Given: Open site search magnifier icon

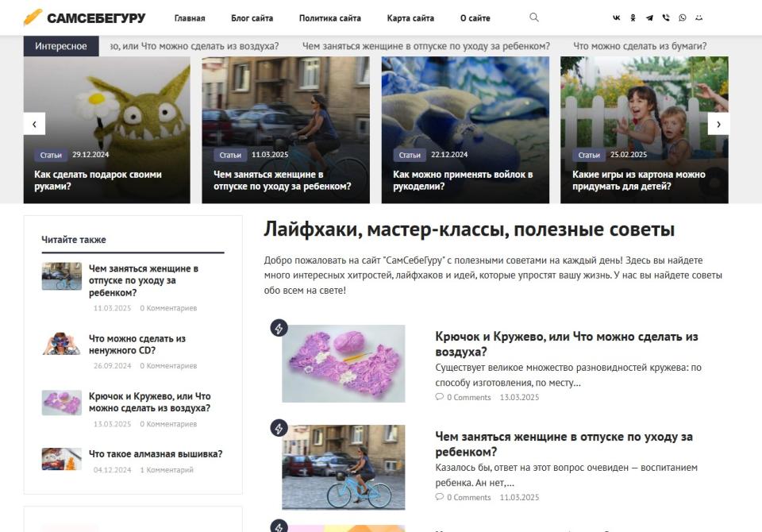Looking at the screenshot, I should (x=534, y=17).
